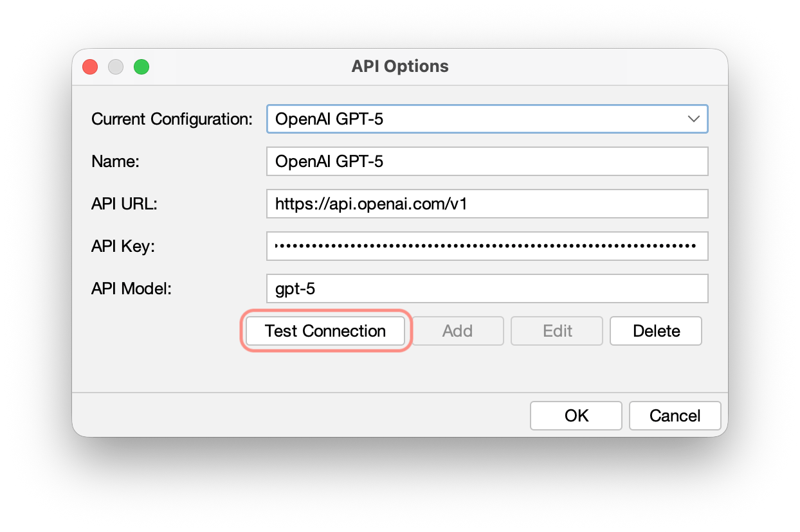Confirm settings with the OK button
This screenshot has height=532, width=800.
click(x=576, y=415)
